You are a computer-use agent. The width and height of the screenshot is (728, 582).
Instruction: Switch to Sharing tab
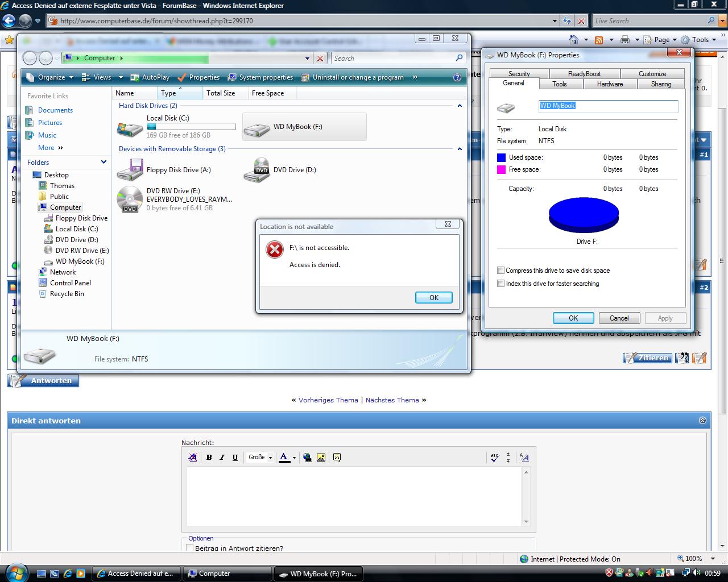pos(661,84)
